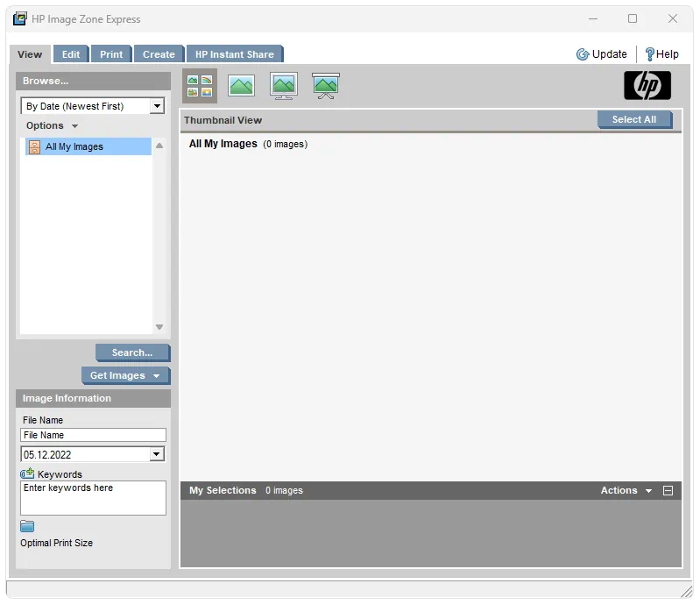Viewport: 700px width, 605px height.
Task: Go to the Create tab
Action: click(159, 54)
